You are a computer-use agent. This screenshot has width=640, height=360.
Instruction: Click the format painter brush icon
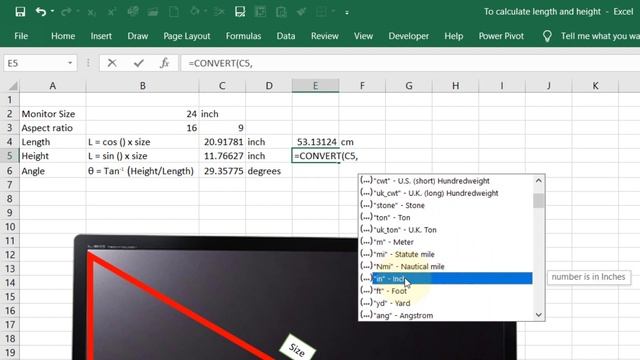click(301, 12)
